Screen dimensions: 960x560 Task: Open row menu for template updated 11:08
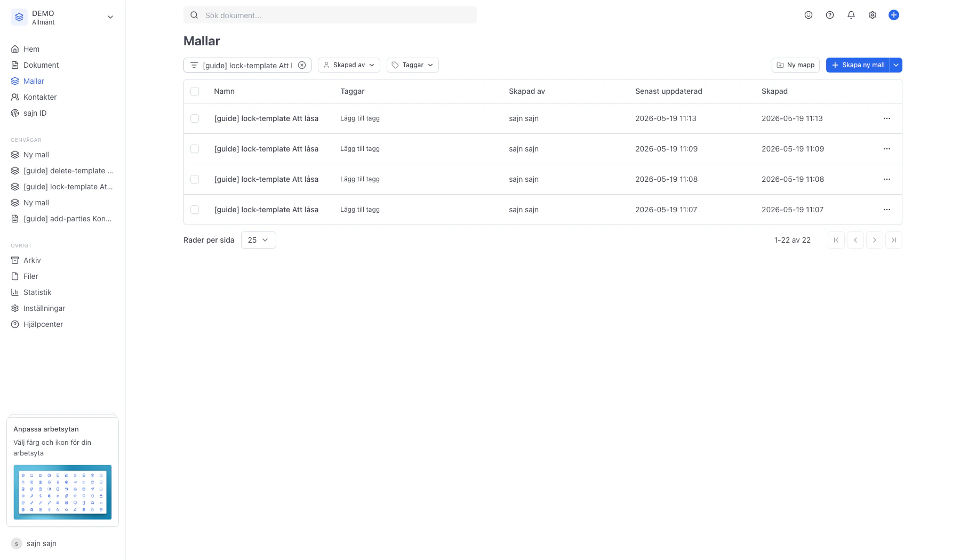tap(887, 179)
